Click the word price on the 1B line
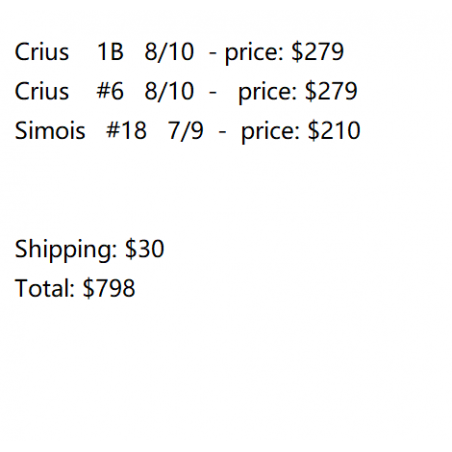The width and height of the screenshot is (452, 452). pyautogui.click(x=254, y=53)
